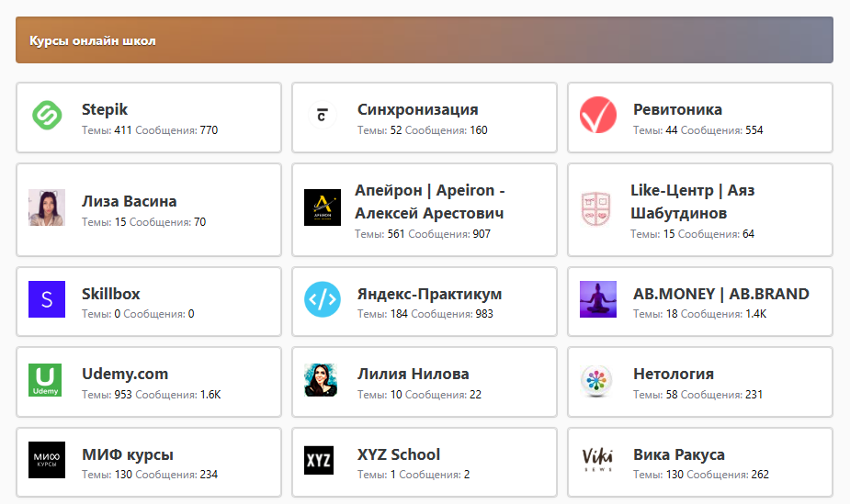Click XYZ School stats "Темы: 1 Сообщения: 2"

[x=414, y=475]
